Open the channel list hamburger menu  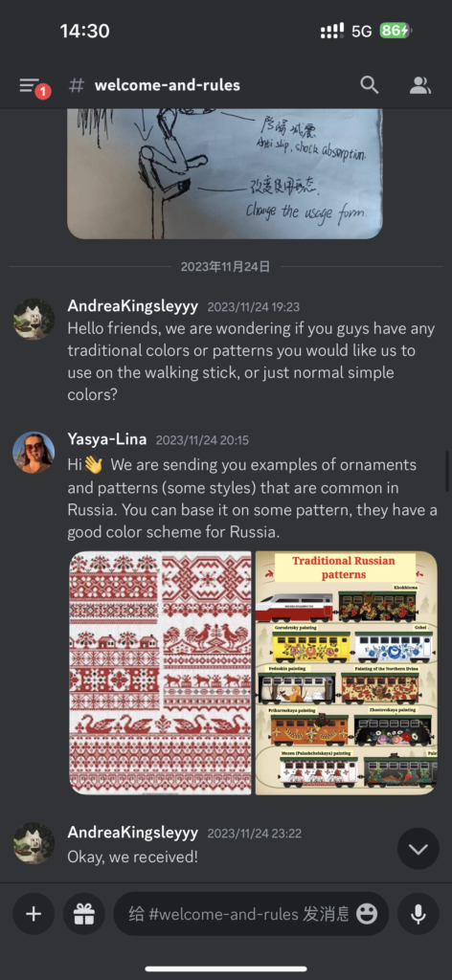[30, 85]
